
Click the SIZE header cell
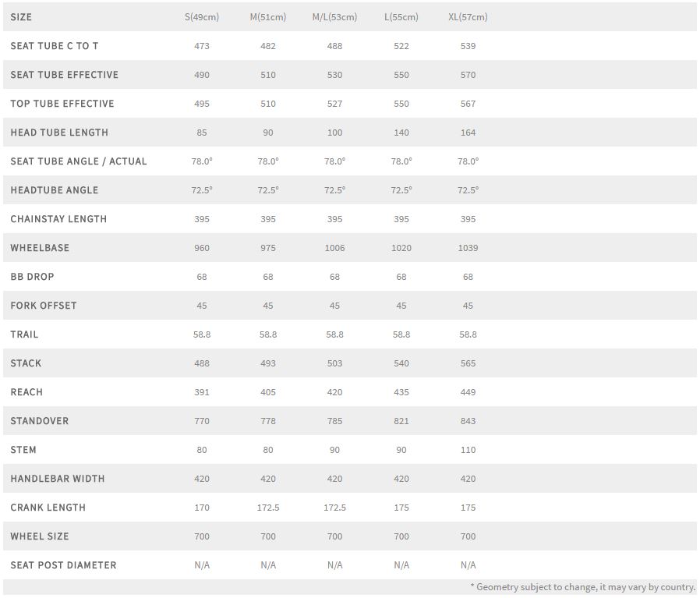[x=21, y=17]
